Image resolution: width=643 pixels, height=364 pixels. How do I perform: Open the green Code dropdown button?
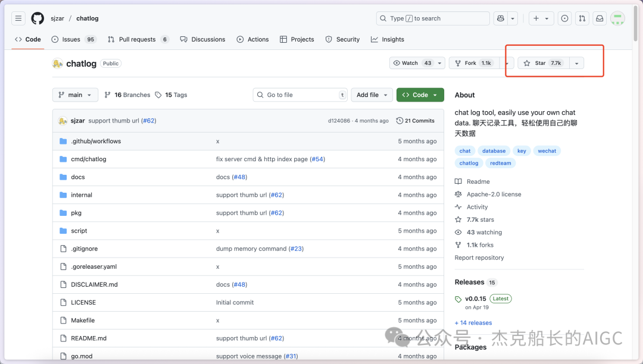[420, 95]
